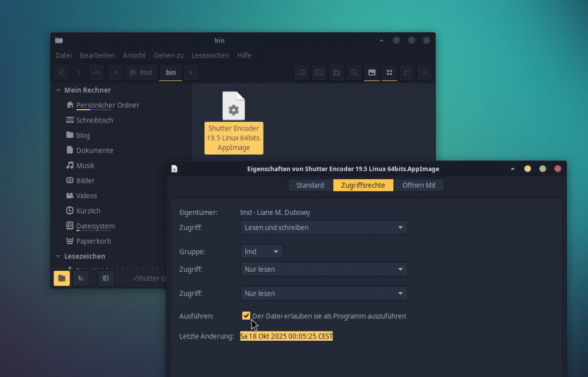588x377 pixels.
Task: Hide the sidebar using bottom icon
Action: click(106, 278)
